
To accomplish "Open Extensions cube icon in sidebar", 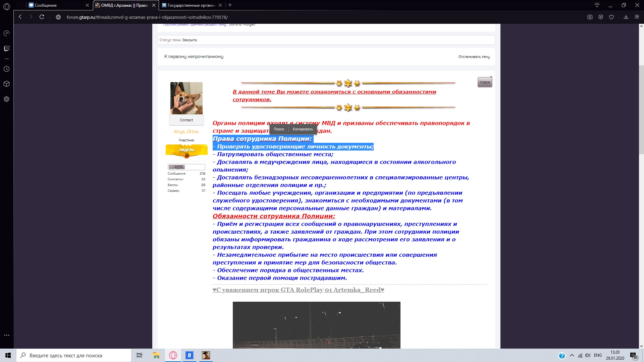I will pyautogui.click(x=7, y=84).
